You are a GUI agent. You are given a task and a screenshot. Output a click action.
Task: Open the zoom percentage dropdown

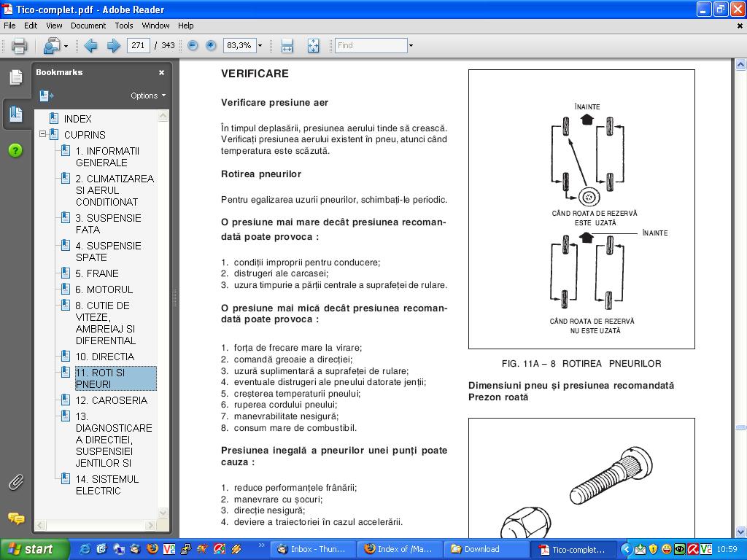click(x=260, y=46)
